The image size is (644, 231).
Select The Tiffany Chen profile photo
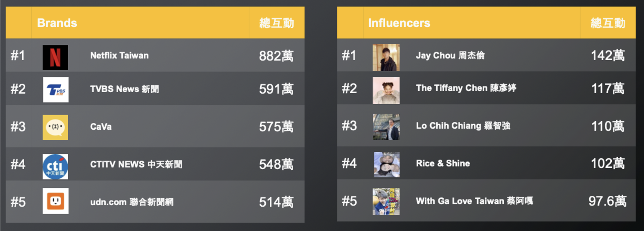pyautogui.click(x=386, y=90)
